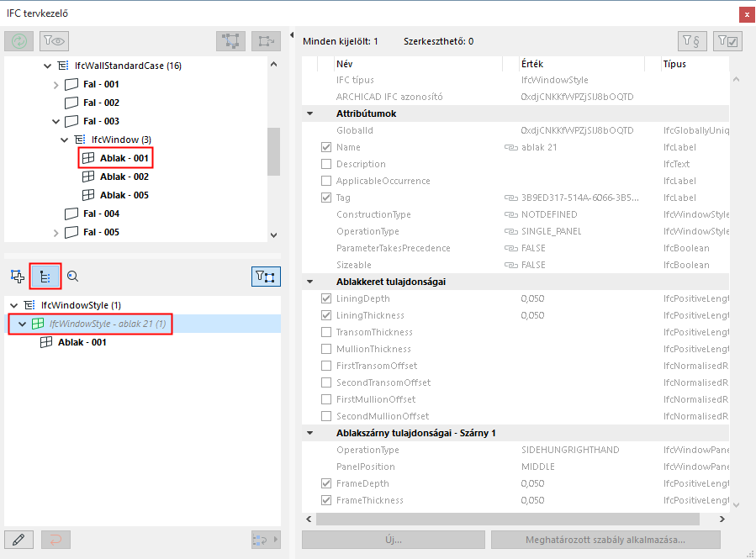
Task: Select Fal - 004 in the tree
Action: tap(101, 214)
